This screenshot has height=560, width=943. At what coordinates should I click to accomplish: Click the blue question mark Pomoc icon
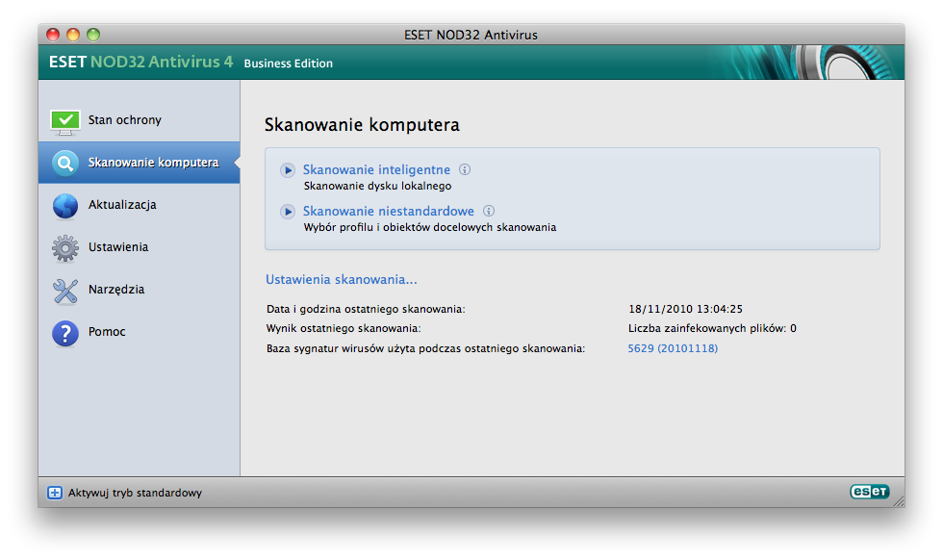[65, 333]
